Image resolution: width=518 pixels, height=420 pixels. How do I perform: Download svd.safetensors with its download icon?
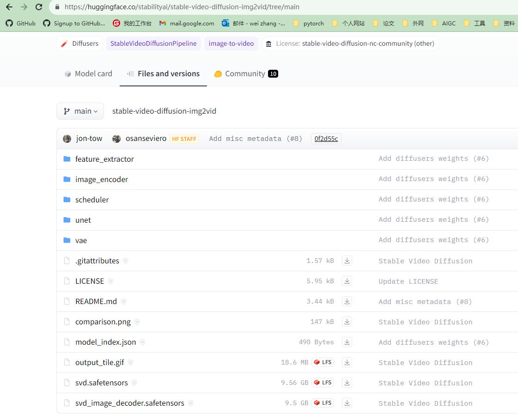[347, 383]
